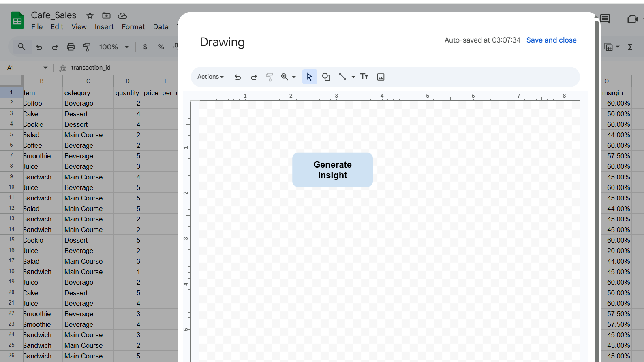Redo the drawing action

coord(254,77)
